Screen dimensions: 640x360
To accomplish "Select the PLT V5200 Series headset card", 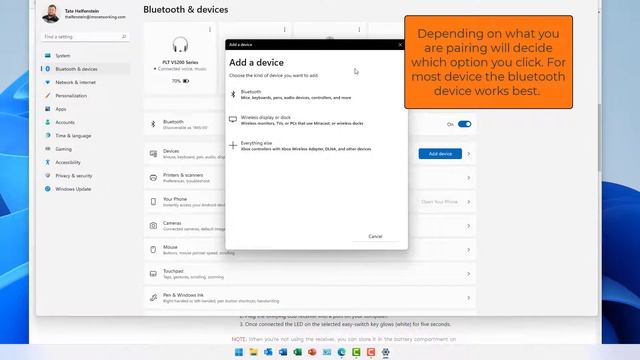I will 180,58.
